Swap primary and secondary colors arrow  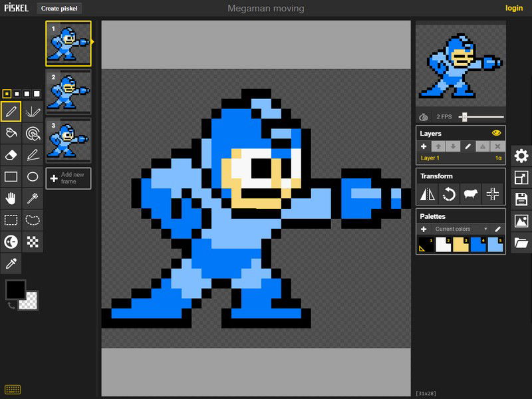tap(11, 306)
